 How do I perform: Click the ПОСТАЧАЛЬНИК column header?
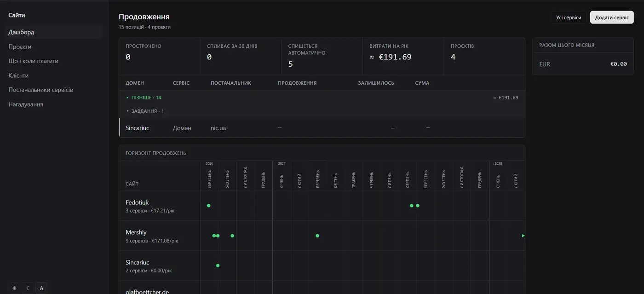231,83
